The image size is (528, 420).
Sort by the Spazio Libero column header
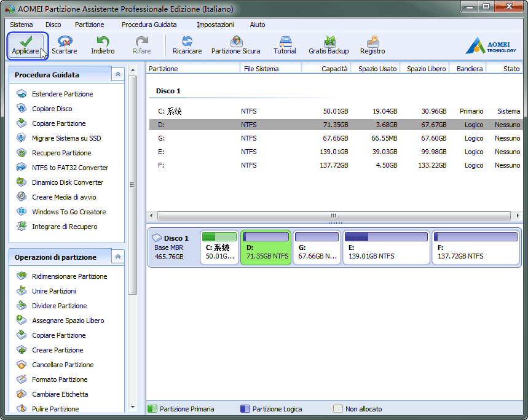tap(425, 69)
